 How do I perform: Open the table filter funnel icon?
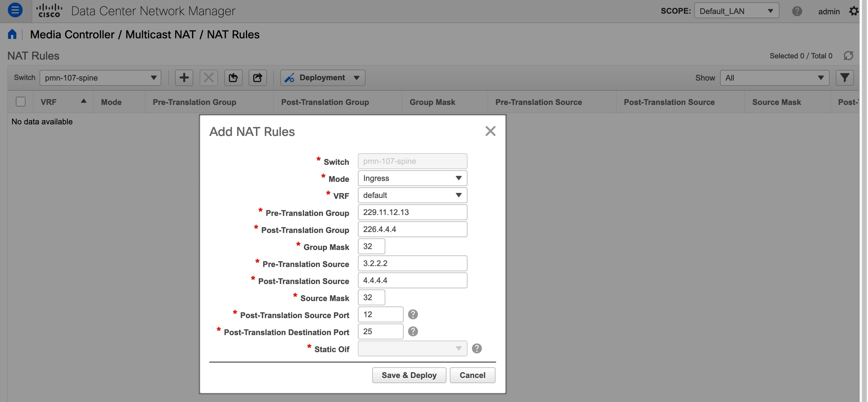[845, 78]
